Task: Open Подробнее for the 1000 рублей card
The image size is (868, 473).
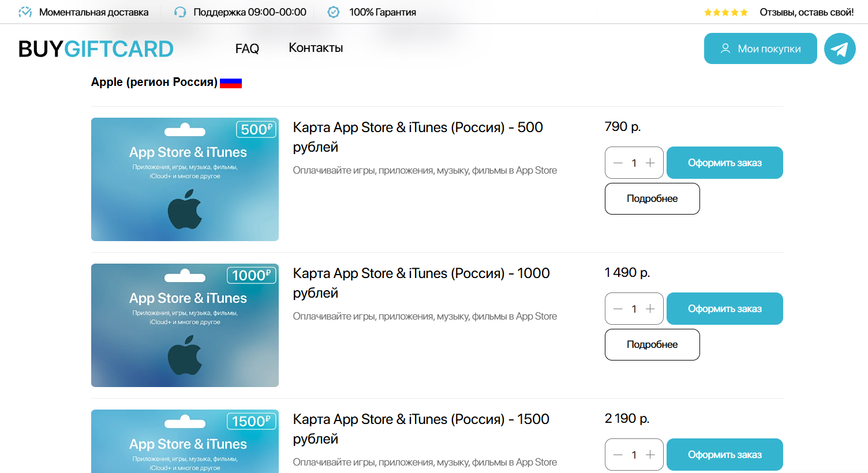Action: click(x=652, y=344)
